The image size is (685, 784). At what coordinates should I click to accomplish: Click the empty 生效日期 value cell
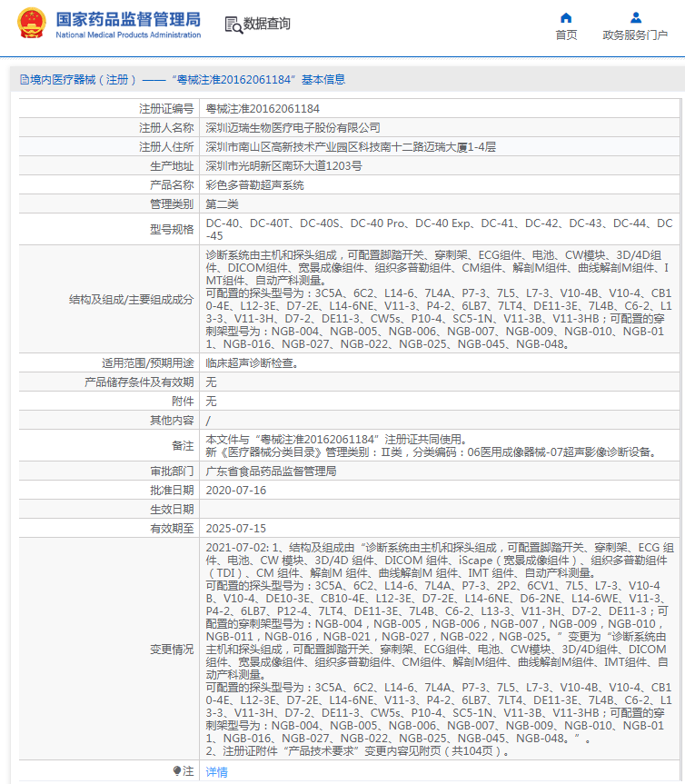coord(440,509)
